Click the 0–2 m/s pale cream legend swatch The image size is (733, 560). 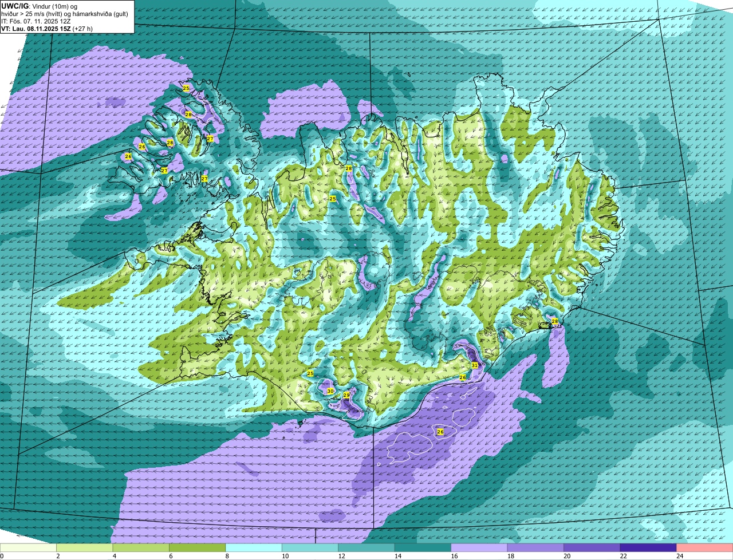tap(29, 548)
